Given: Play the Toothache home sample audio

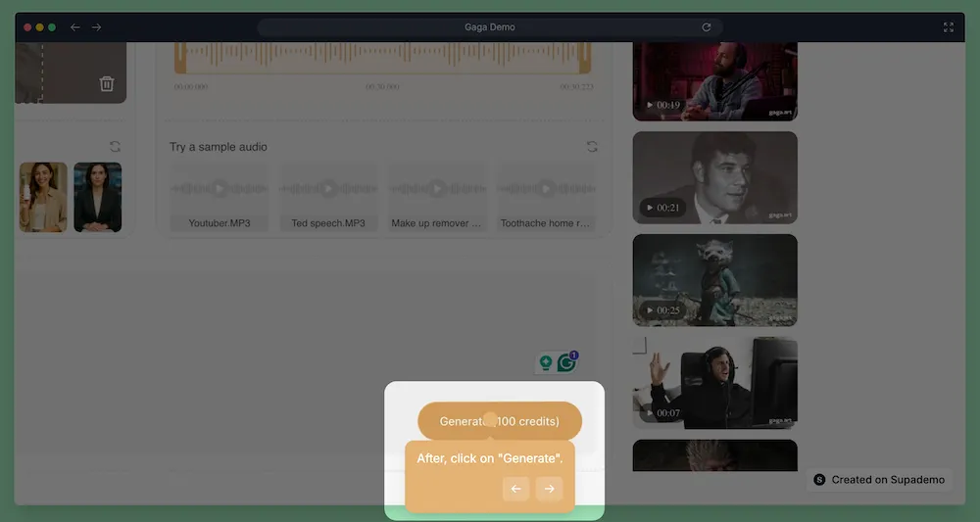Looking at the screenshot, I should (546, 188).
